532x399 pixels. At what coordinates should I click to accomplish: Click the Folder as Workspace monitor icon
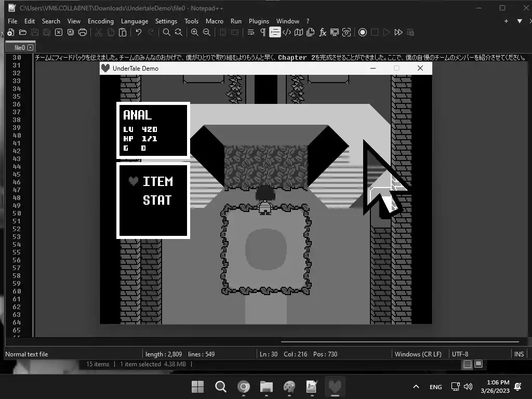(335, 32)
